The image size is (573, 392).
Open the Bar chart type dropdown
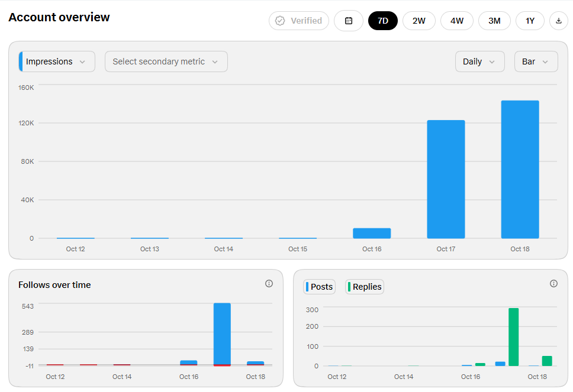click(x=536, y=61)
